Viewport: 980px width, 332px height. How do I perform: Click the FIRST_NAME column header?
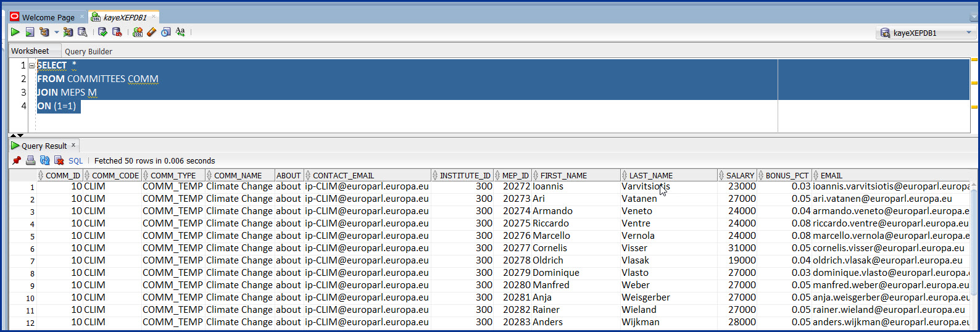pyautogui.click(x=576, y=175)
